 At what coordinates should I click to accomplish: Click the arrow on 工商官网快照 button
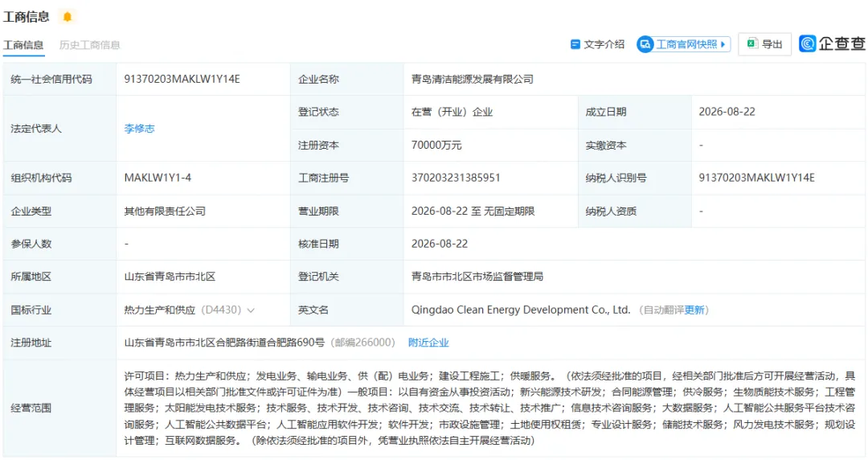(x=723, y=44)
